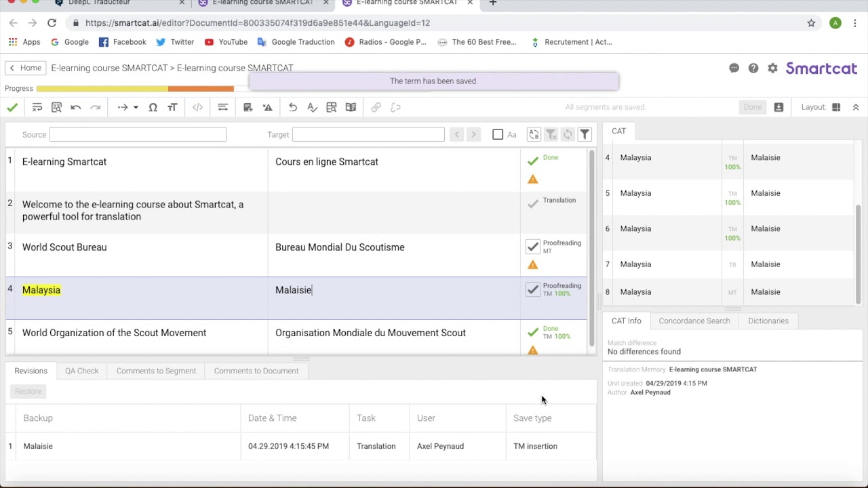Click target text Bureau Mondial Du Scoutisme
This screenshot has width=868, height=488.
(340, 247)
